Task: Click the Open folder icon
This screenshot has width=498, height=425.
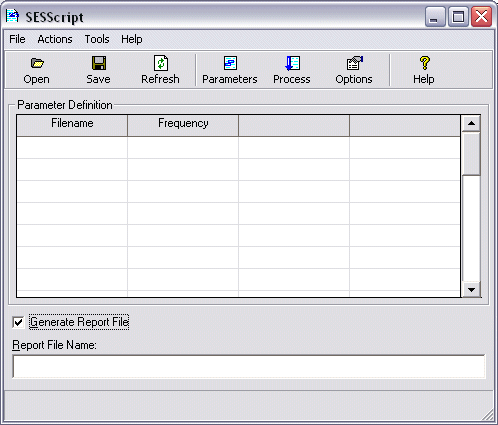Action: click(x=37, y=63)
